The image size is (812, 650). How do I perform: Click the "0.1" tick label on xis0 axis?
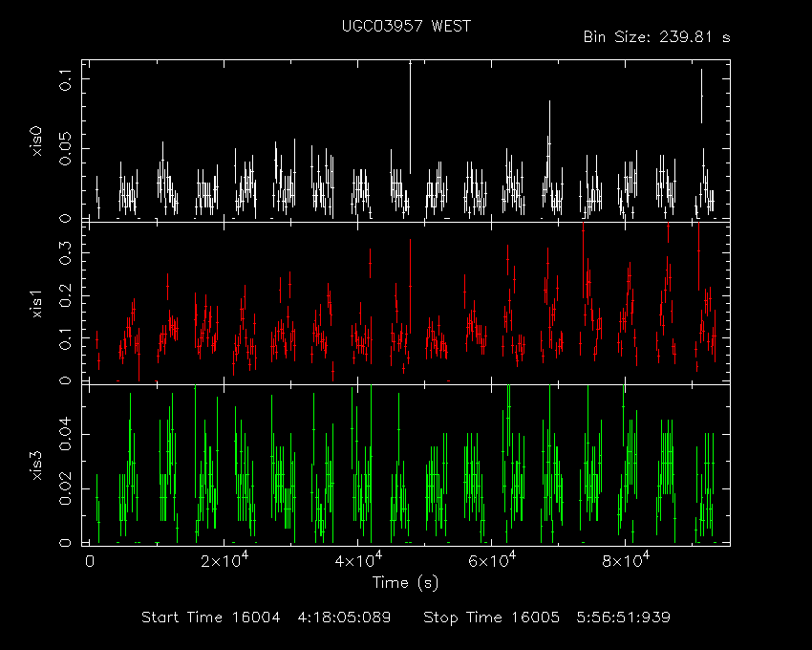click(x=66, y=79)
